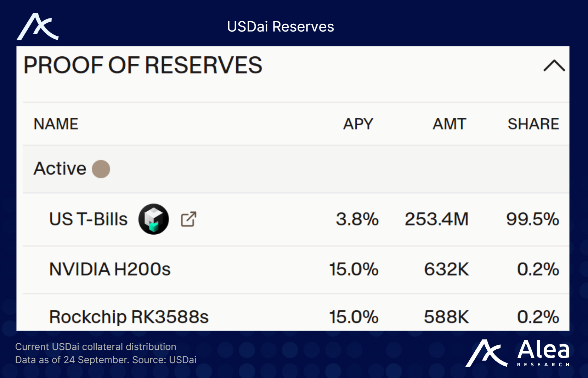
Task: Select the APY column header
Action: click(x=358, y=124)
